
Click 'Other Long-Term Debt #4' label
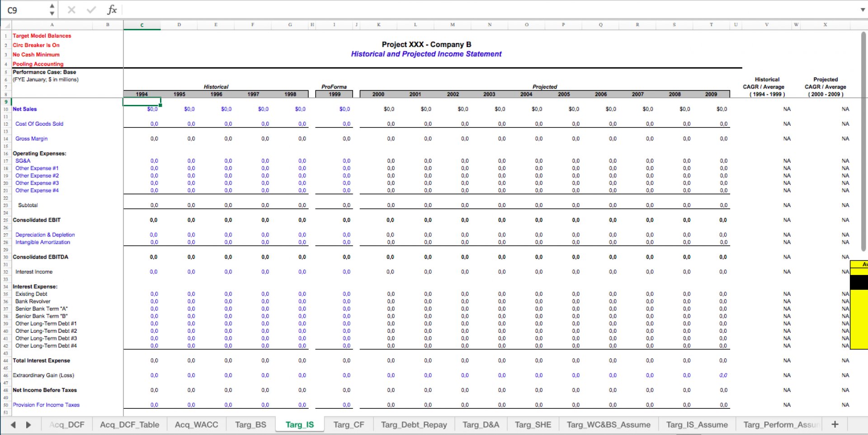point(46,346)
